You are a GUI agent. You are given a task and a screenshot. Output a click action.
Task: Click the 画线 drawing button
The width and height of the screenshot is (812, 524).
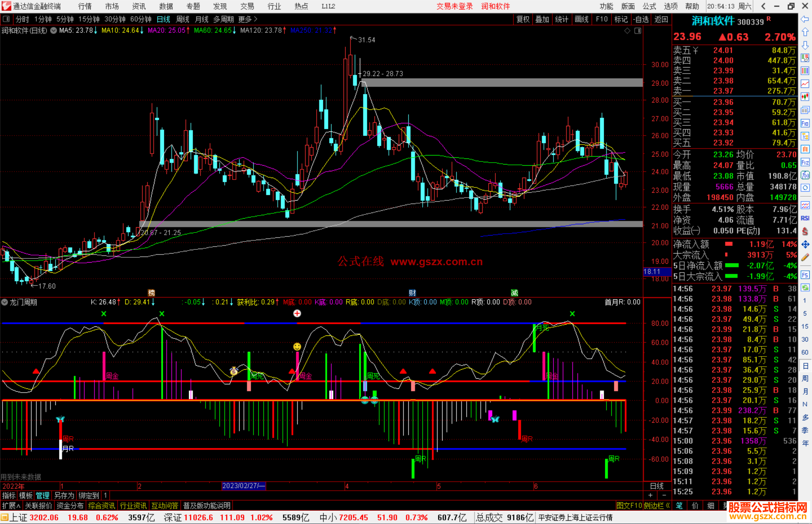pyautogui.click(x=582, y=19)
